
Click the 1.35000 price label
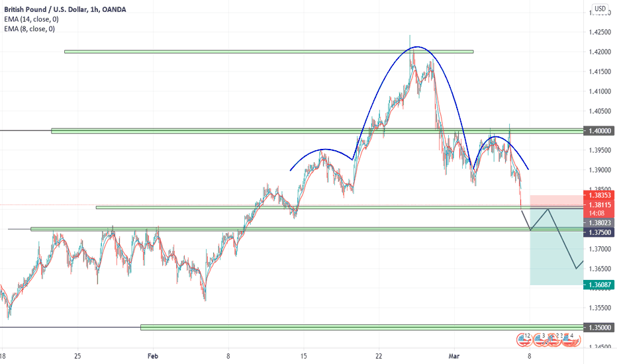point(599,328)
